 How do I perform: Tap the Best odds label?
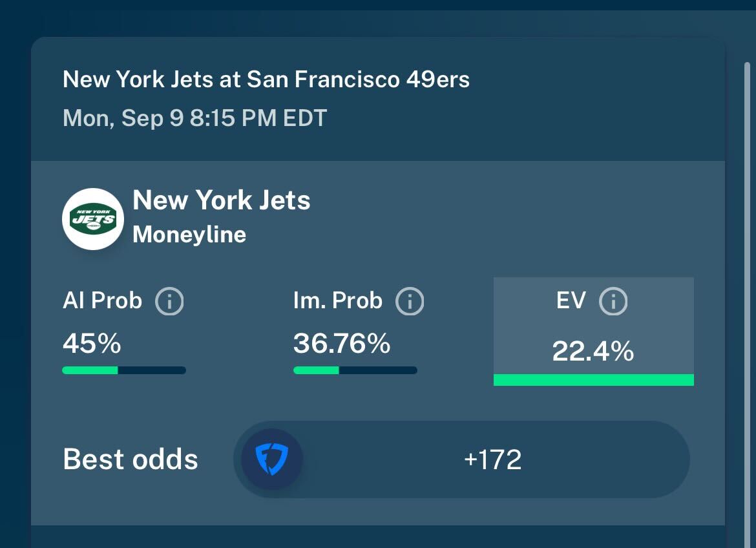[x=131, y=459]
